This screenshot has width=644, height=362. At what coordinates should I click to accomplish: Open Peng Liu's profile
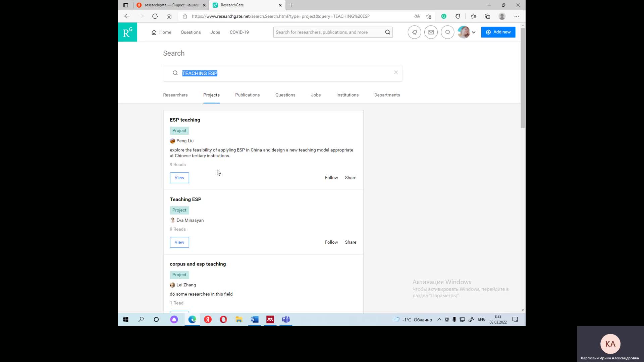185,141
